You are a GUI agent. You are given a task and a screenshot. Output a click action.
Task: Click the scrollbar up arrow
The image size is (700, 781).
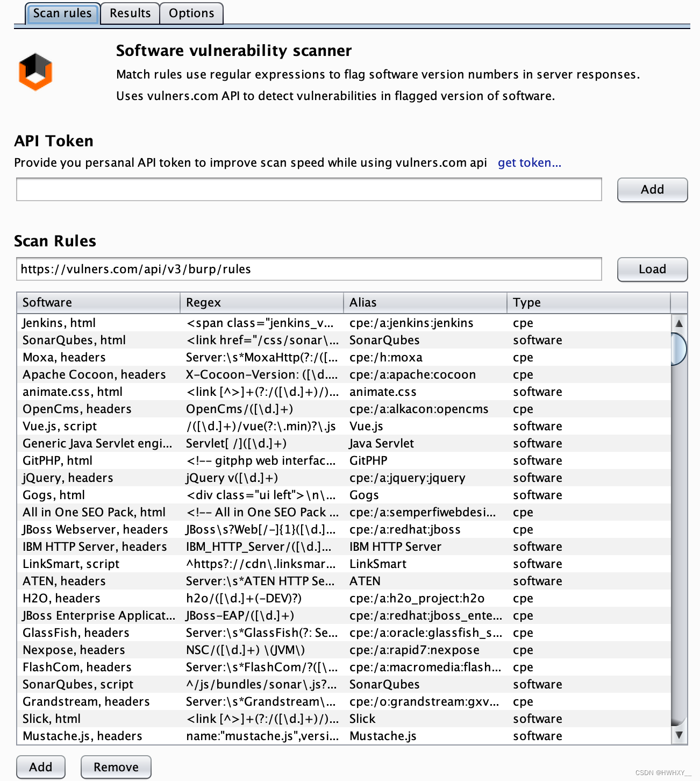pyautogui.click(x=679, y=323)
